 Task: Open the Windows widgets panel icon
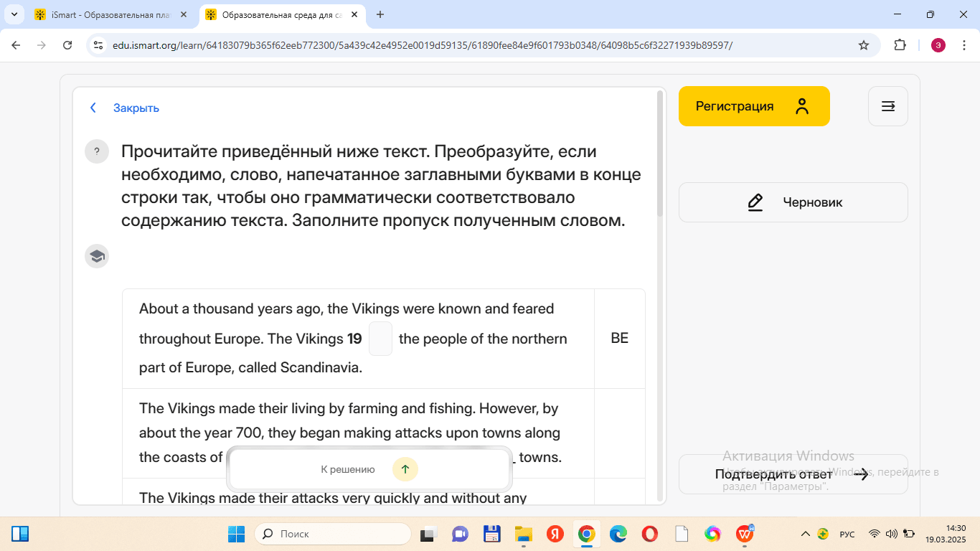click(20, 534)
